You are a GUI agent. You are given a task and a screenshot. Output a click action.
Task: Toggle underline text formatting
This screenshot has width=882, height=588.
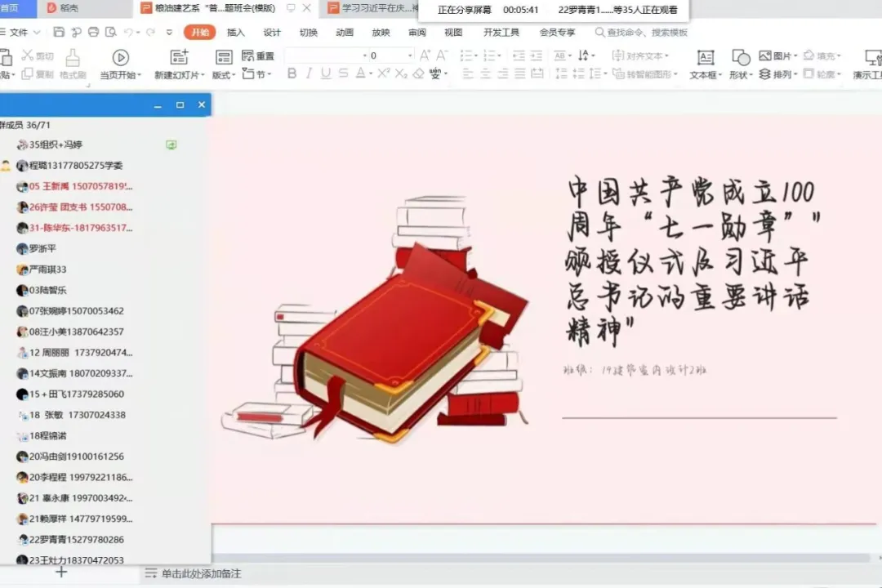[x=326, y=73]
